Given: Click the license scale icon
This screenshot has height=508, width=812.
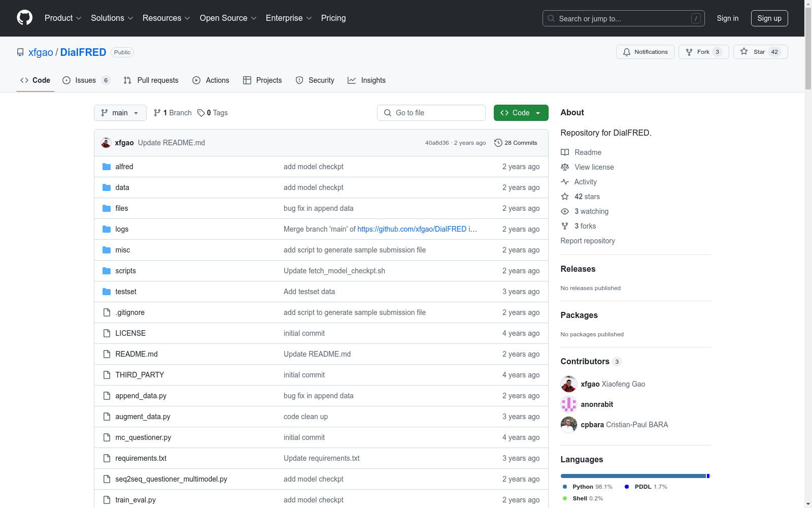Looking at the screenshot, I should (565, 167).
